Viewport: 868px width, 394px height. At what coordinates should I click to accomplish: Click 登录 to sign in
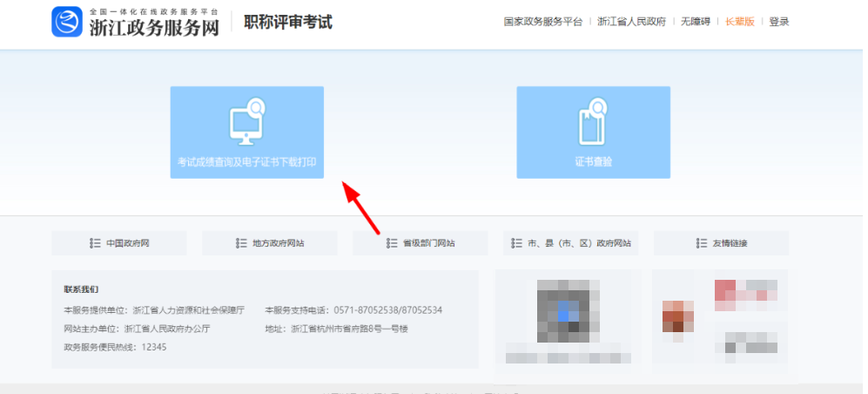click(x=779, y=22)
